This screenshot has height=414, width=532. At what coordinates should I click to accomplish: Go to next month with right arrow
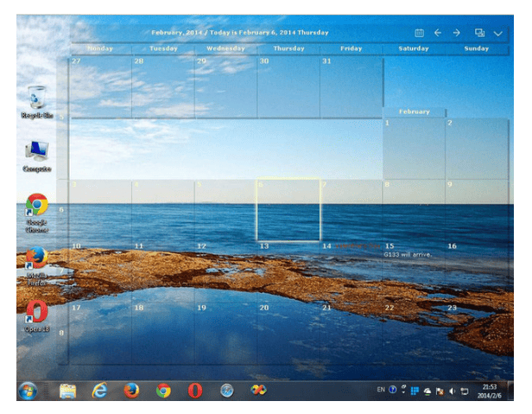[456, 33]
